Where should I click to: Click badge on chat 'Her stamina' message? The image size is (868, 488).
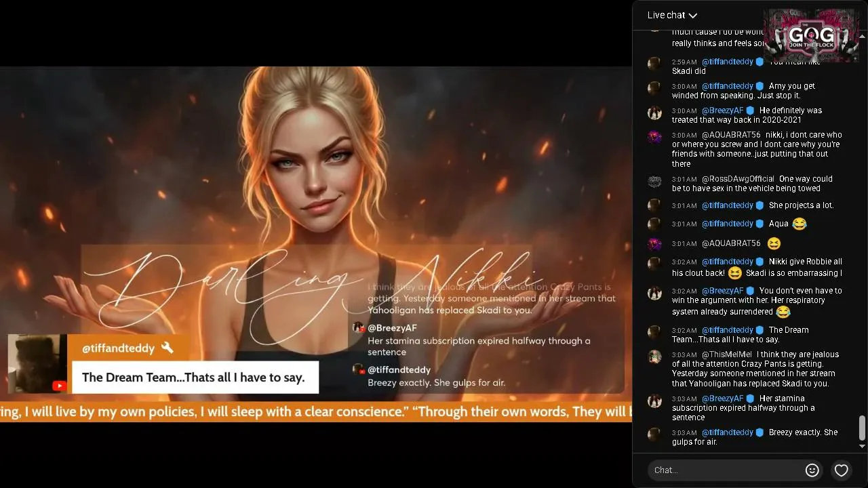[x=750, y=399]
